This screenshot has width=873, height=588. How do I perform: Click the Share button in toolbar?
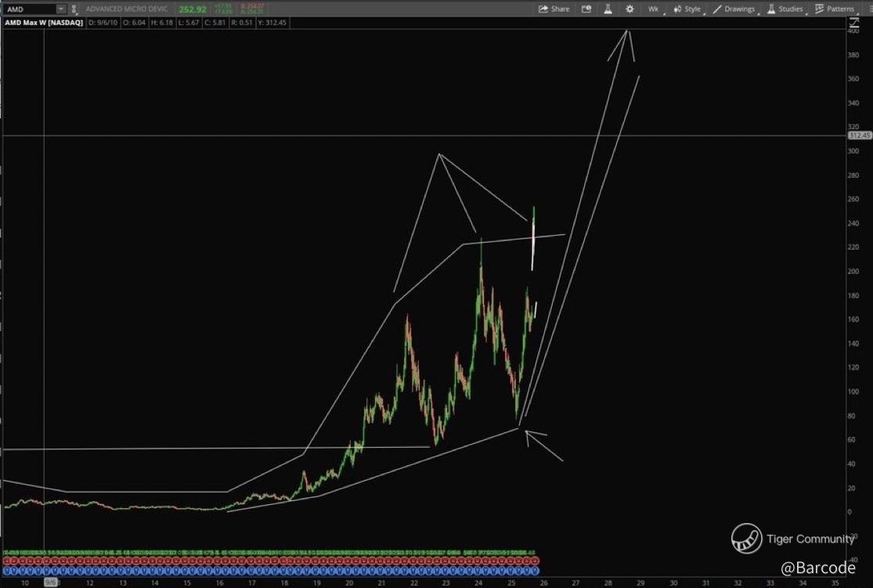click(x=554, y=9)
